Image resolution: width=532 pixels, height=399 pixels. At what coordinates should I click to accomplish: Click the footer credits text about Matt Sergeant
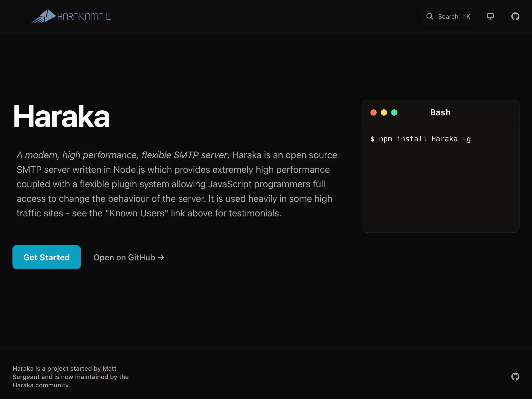point(70,377)
